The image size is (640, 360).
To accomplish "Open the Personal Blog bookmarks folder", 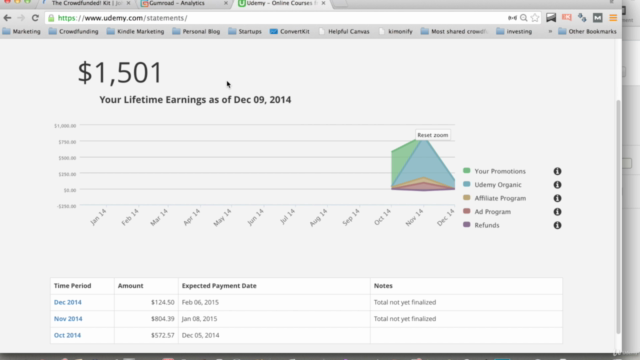I will (x=196, y=31).
